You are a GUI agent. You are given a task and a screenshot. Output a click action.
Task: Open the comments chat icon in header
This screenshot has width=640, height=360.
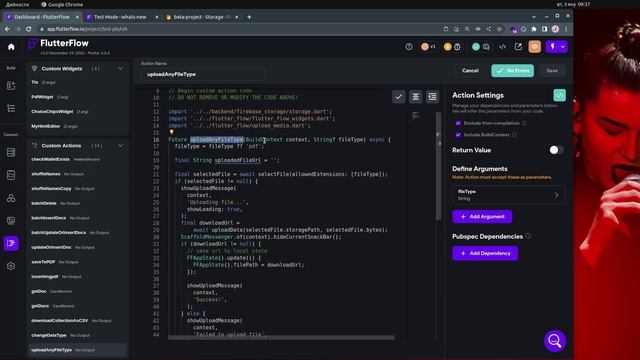(x=486, y=47)
